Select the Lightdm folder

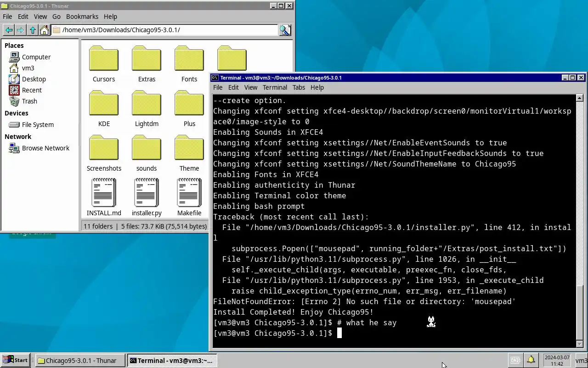(x=147, y=109)
